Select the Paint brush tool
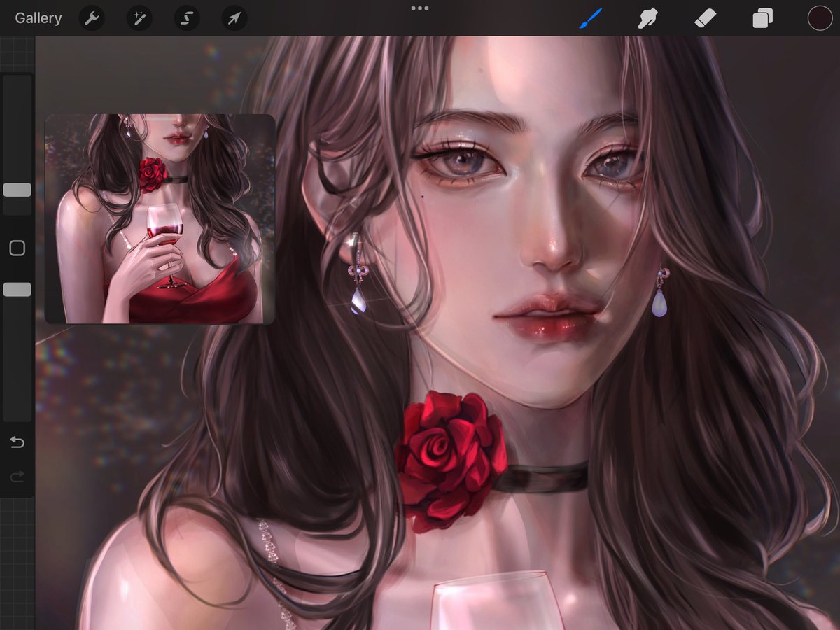The image size is (840, 630). pyautogui.click(x=591, y=18)
